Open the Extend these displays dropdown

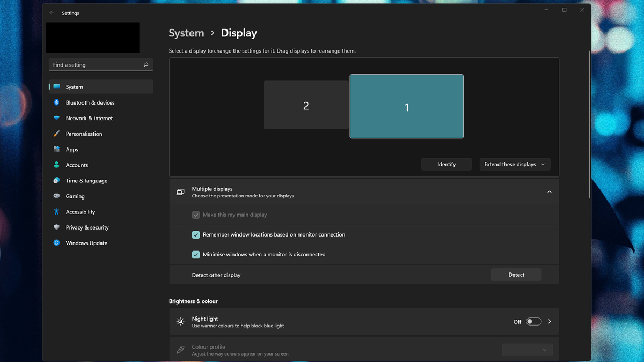point(515,165)
